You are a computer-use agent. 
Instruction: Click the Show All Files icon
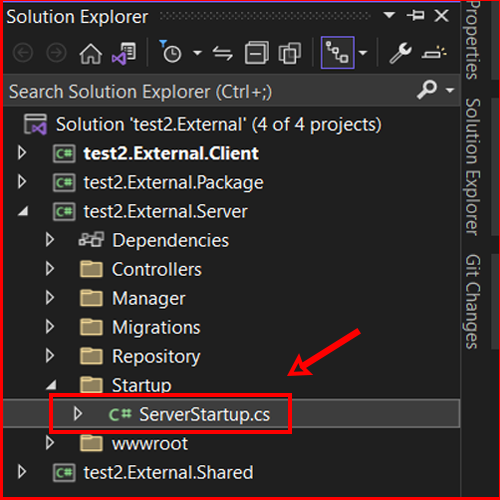point(290,53)
